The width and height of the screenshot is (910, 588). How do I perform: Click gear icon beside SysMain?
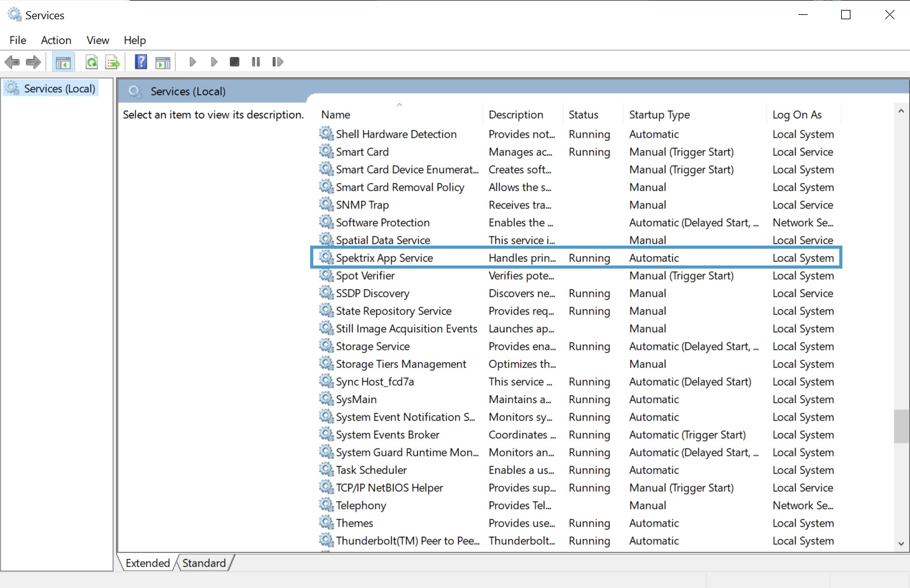(326, 399)
